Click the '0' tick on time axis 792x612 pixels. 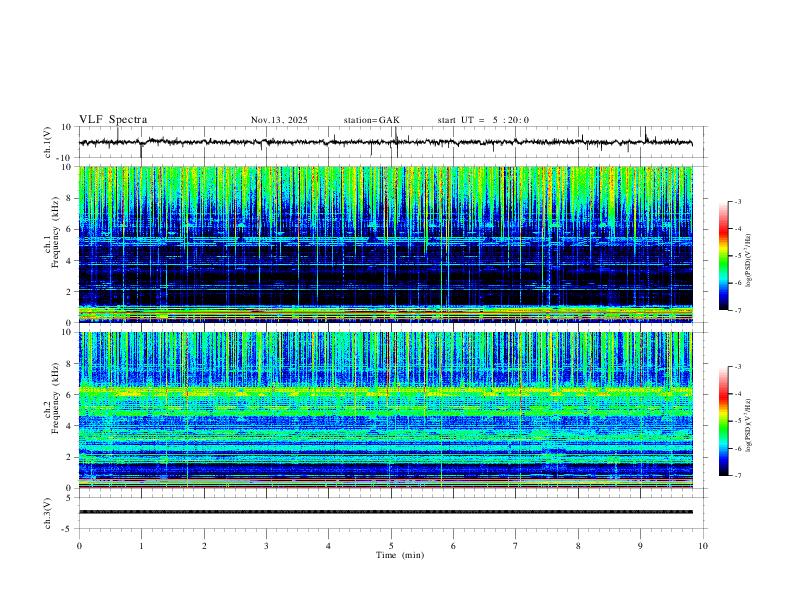(x=79, y=546)
